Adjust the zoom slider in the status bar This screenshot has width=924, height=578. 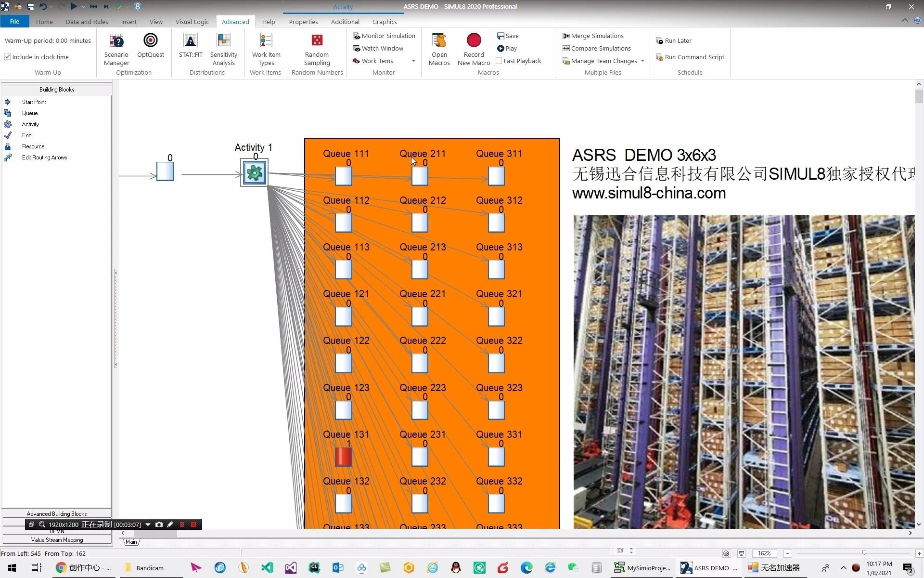pos(864,553)
